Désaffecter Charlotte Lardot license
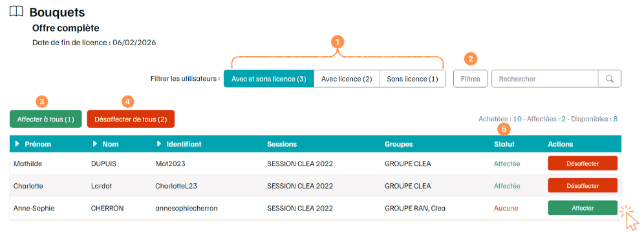 [583, 185]
